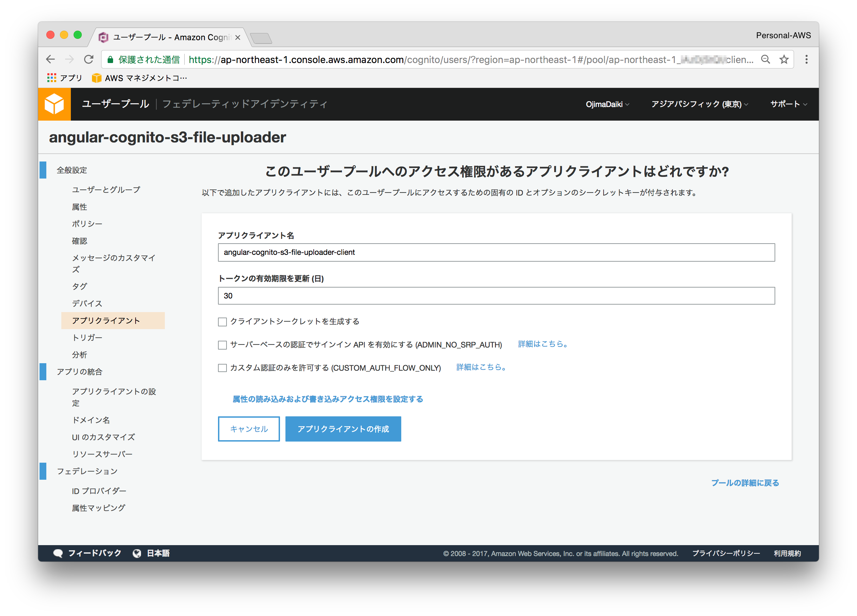Viewport: 857px width, 616px height.
Task: Open 分析 in the sidebar
Action: (x=79, y=354)
